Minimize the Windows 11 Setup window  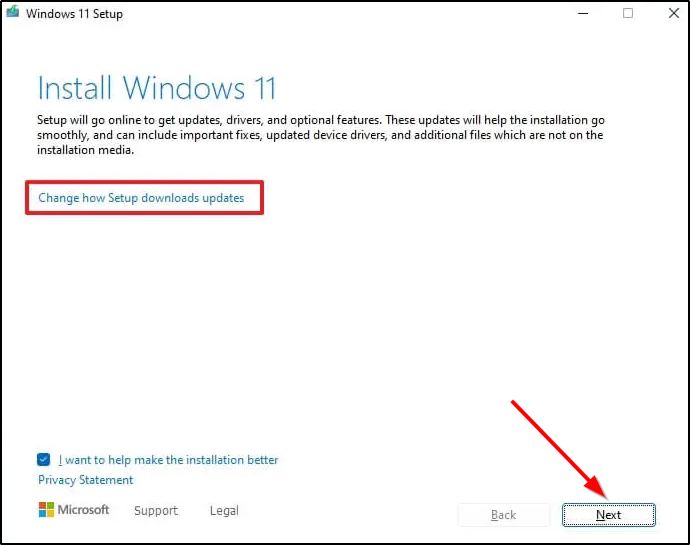pyautogui.click(x=583, y=13)
